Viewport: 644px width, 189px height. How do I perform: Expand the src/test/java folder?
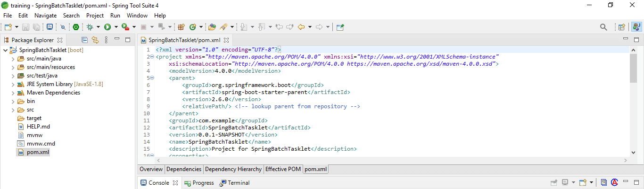click(x=13, y=76)
